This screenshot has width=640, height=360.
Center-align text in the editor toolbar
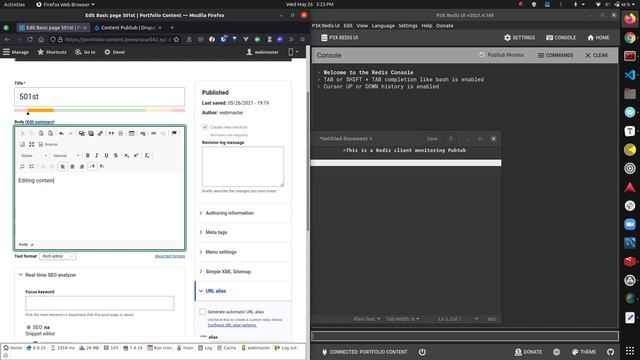(72, 167)
